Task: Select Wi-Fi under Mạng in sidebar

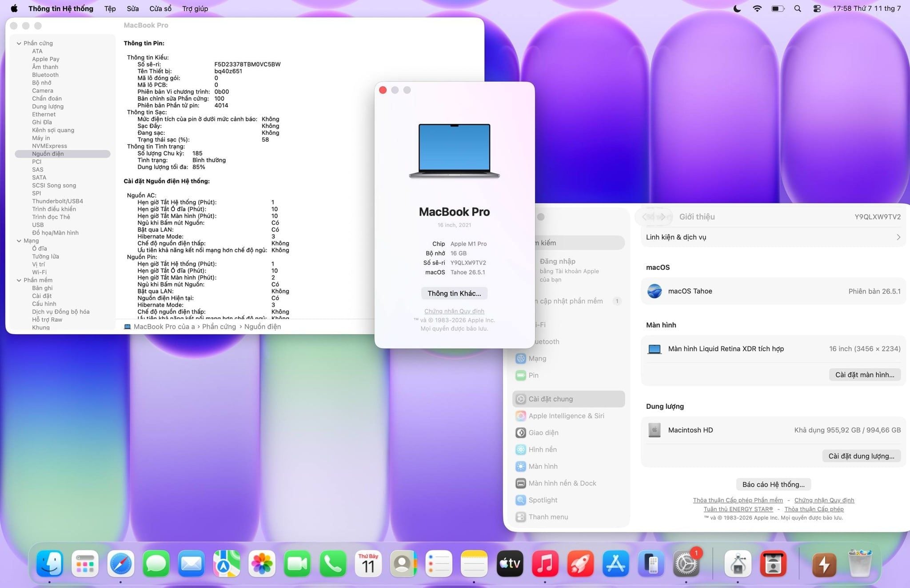Action: point(39,272)
